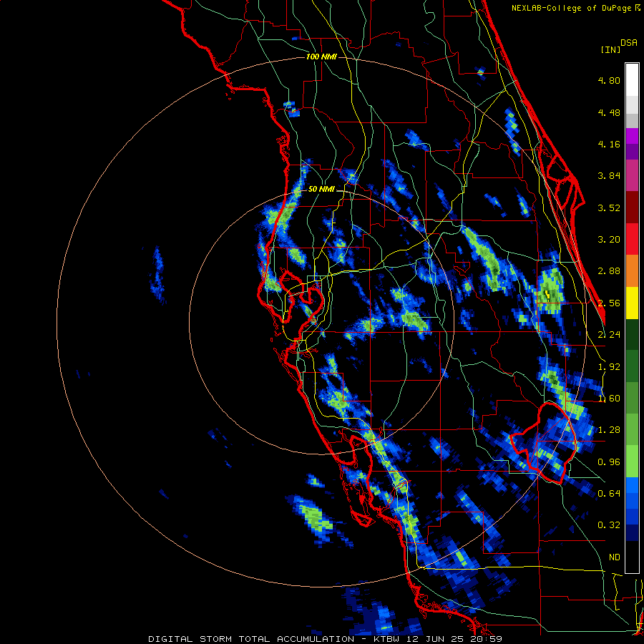Click the 100 NMI range ring label
The image size is (644, 644).
coord(321,57)
